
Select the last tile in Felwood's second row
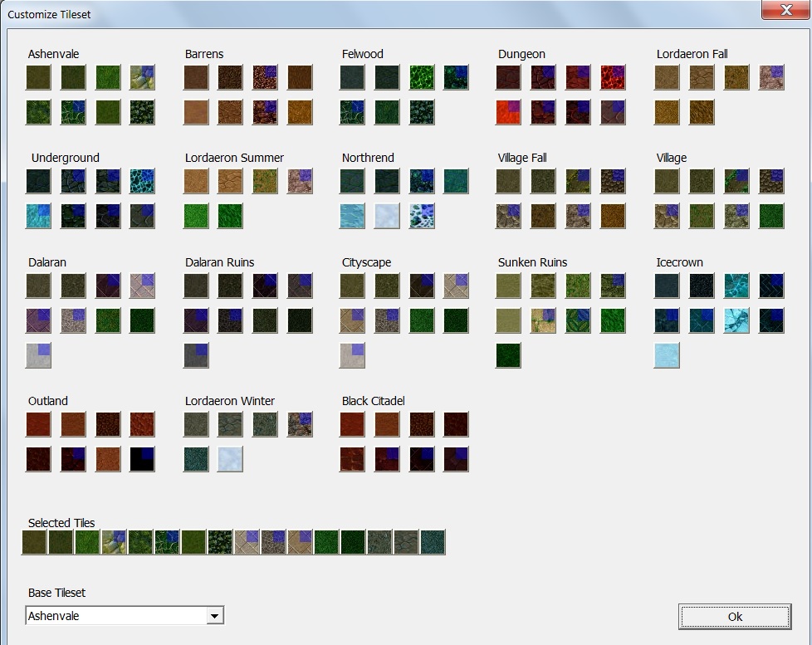[422, 112]
